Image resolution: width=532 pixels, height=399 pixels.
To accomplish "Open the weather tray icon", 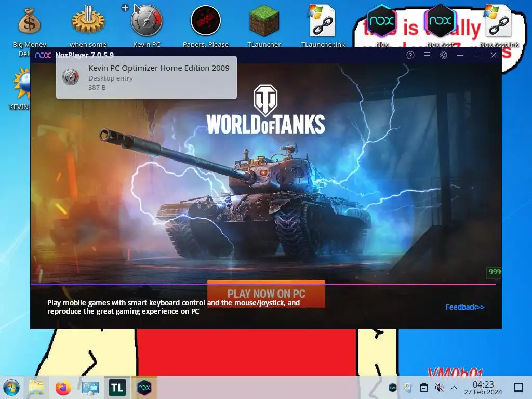I will (x=408, y=388).
